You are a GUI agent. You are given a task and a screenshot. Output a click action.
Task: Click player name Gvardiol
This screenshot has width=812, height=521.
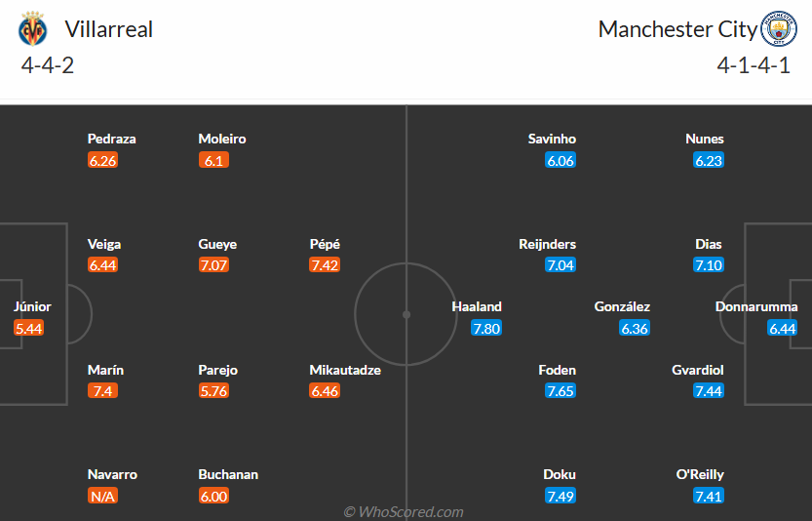pos(698,370)
